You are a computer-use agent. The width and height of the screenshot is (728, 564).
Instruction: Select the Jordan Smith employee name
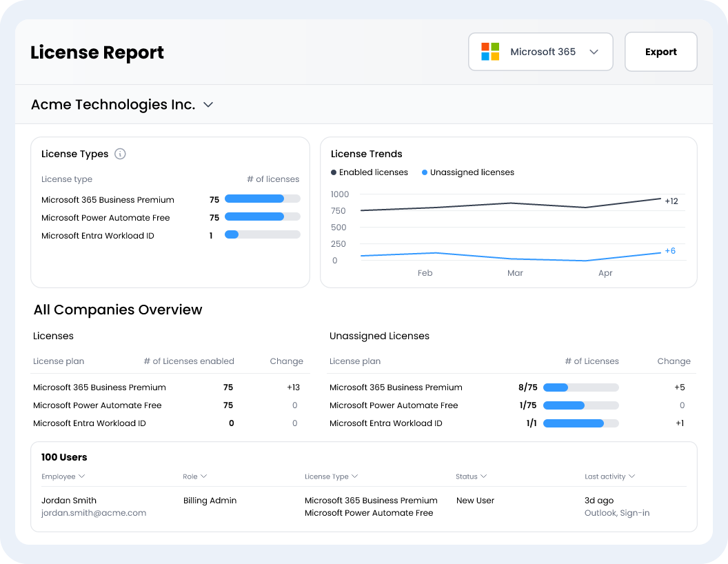tap(69, 501)
